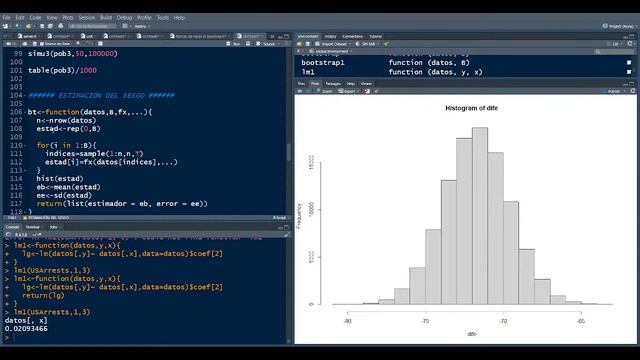Switch to the Packages tab
The height and width of the screenshot is (360, 640).
(x=333, y=84)
